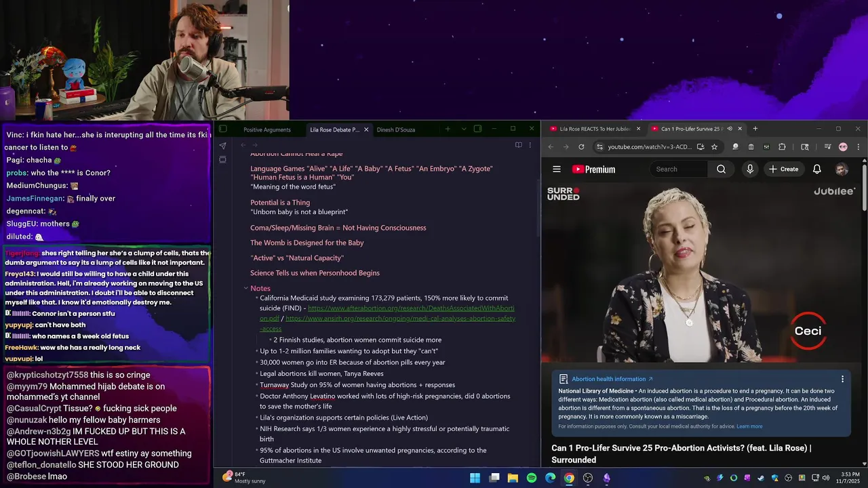Open YouTube notifications bell
This screenshot has width=868, height=488.
click(817, 169)
